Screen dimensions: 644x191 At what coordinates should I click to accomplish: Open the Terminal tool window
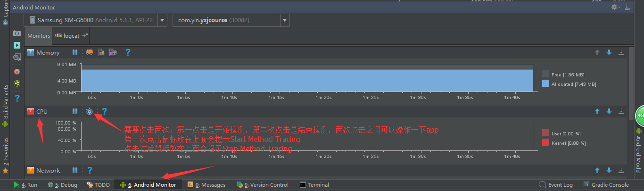point(314,185)
